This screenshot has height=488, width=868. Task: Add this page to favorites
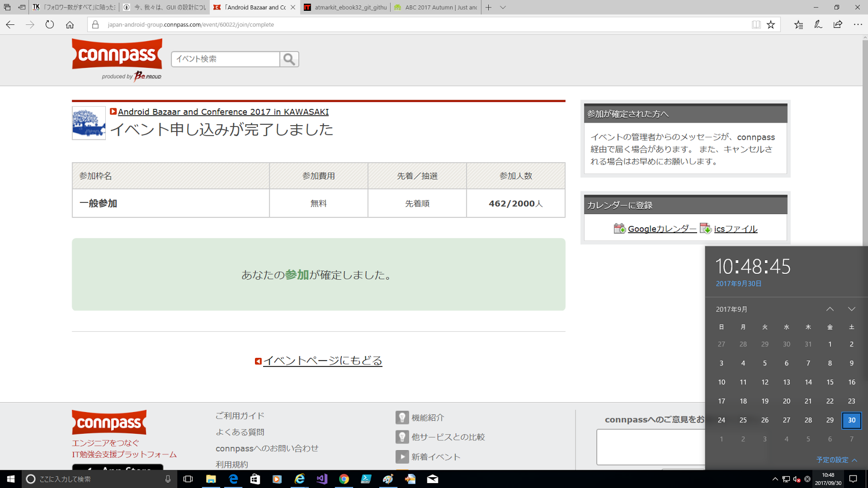coord(771,24)
